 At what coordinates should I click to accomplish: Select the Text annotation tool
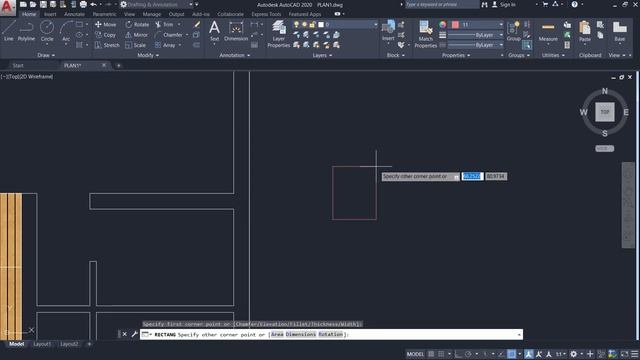tap(214, 31)
